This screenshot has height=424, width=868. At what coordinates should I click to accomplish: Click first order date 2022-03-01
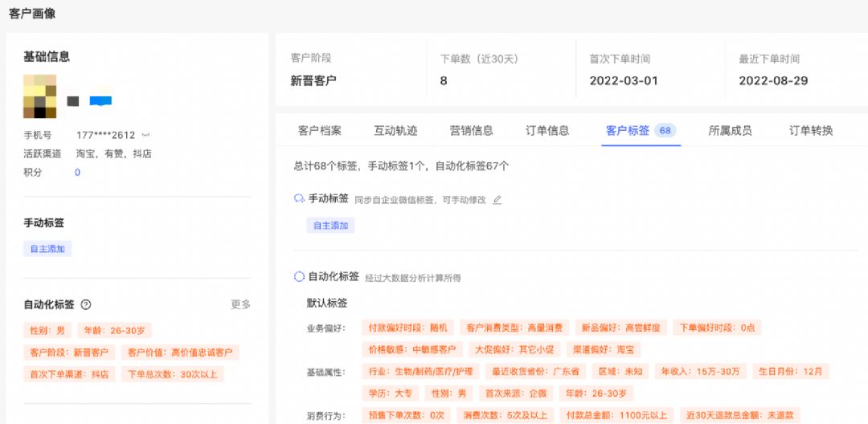(x=624, y=81)
